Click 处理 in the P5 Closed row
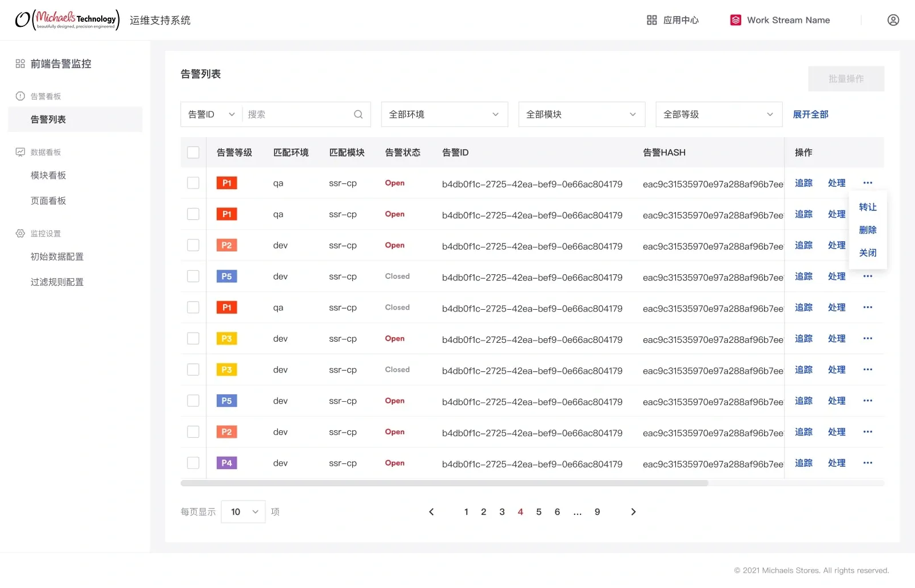 tap(837, 276)
